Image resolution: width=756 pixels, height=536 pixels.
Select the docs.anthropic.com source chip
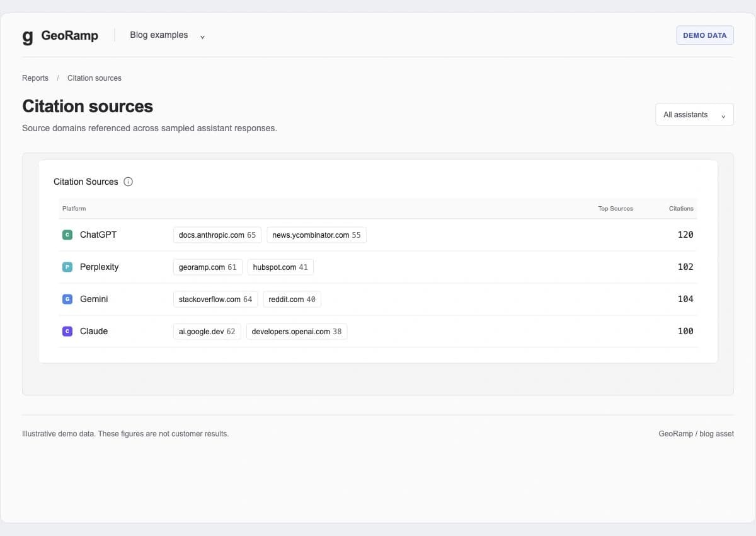coord(217,235)
